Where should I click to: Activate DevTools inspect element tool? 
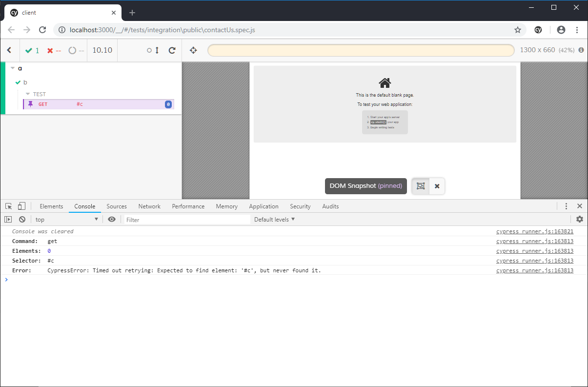(x=9, y=206)
